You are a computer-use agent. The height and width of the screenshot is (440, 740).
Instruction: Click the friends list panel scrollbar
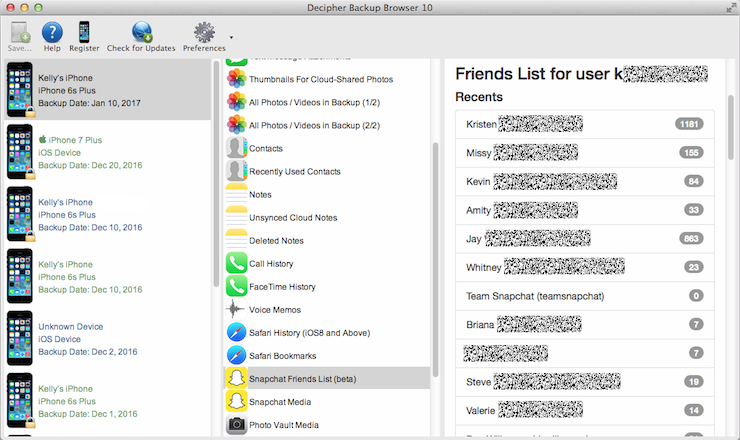[x=731, y=127]
